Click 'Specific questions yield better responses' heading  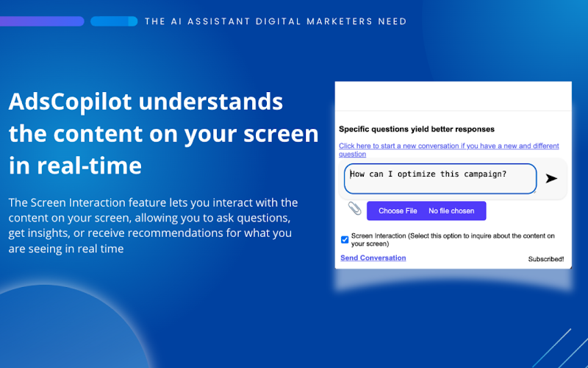pos(417,130)
